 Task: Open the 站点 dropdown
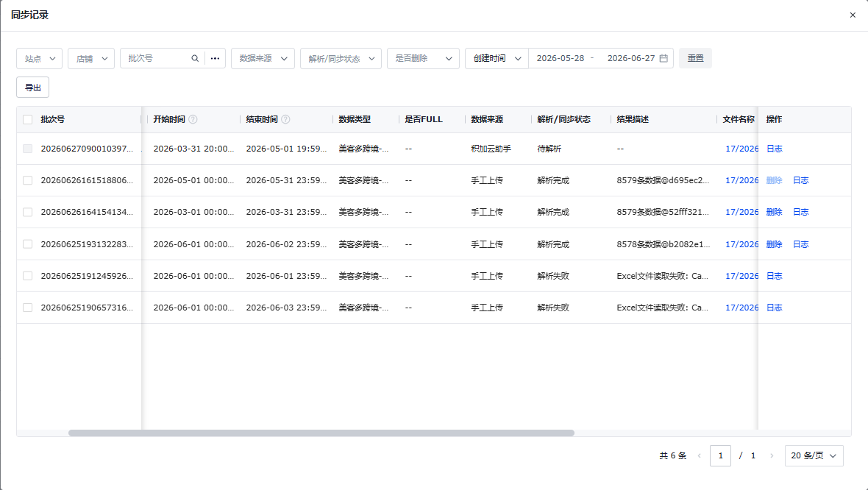point(39,58)
